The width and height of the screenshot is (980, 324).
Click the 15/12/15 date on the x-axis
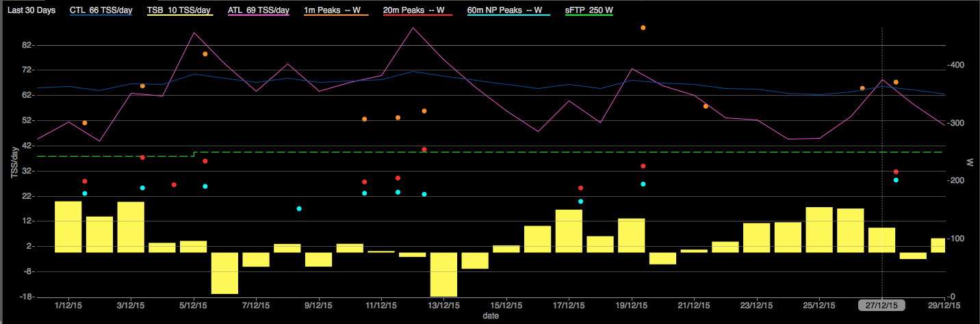(504, 306)
